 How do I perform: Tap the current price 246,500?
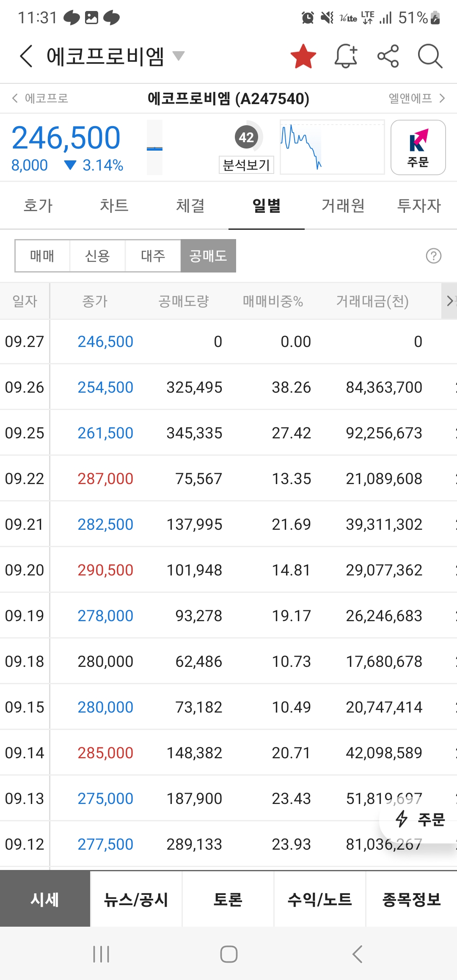66,138
